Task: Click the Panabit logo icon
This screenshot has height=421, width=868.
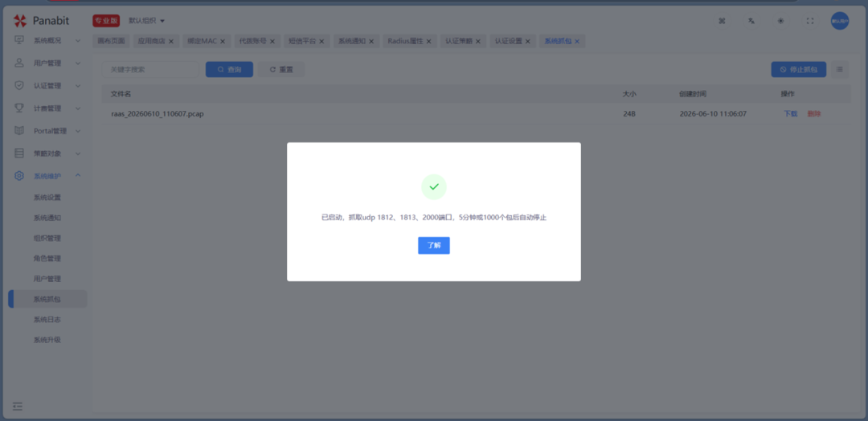Action: [x=20, y=21]
